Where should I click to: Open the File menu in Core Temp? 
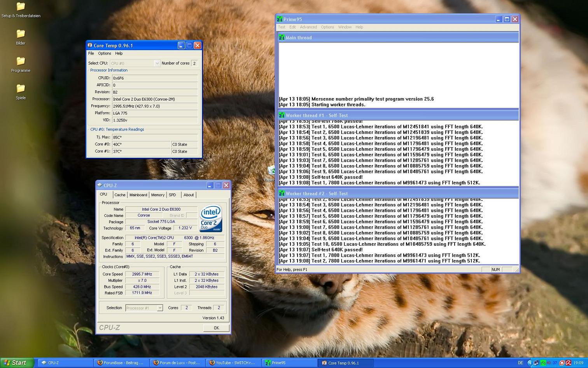click(x=91, y=53)
